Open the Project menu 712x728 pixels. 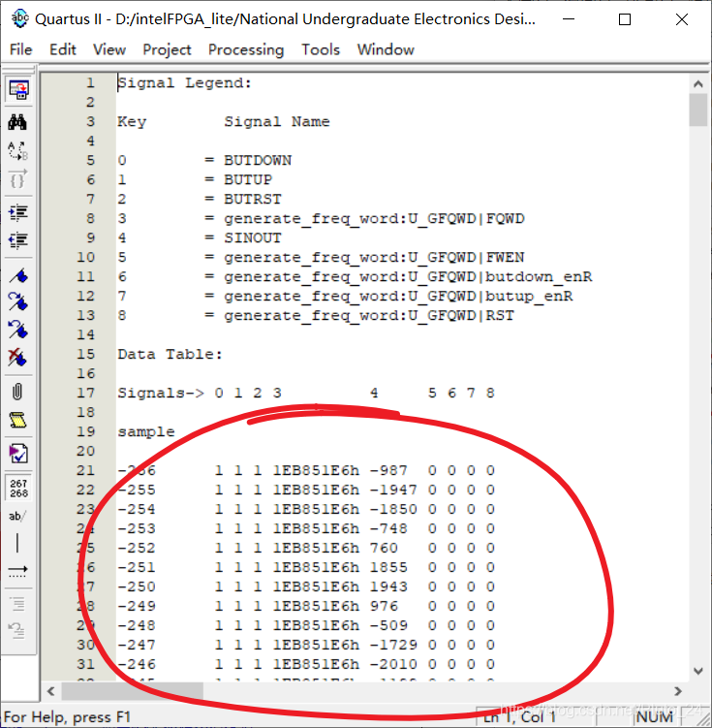point(167,49)
